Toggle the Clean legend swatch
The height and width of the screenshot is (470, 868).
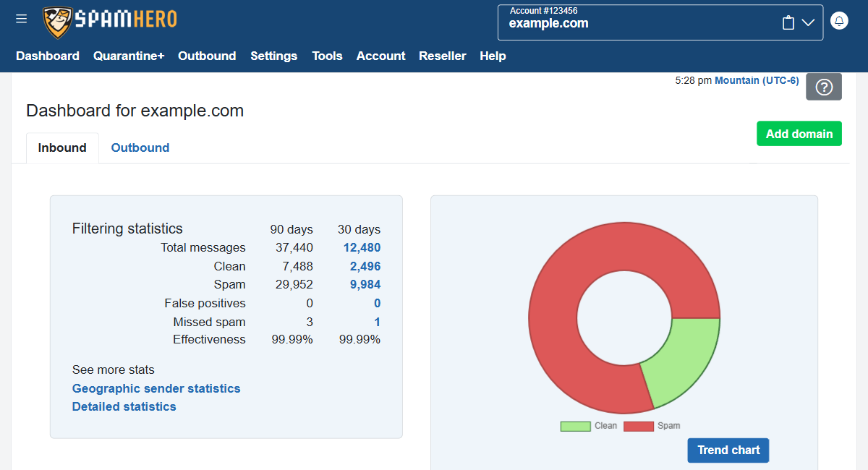[575, 426]
